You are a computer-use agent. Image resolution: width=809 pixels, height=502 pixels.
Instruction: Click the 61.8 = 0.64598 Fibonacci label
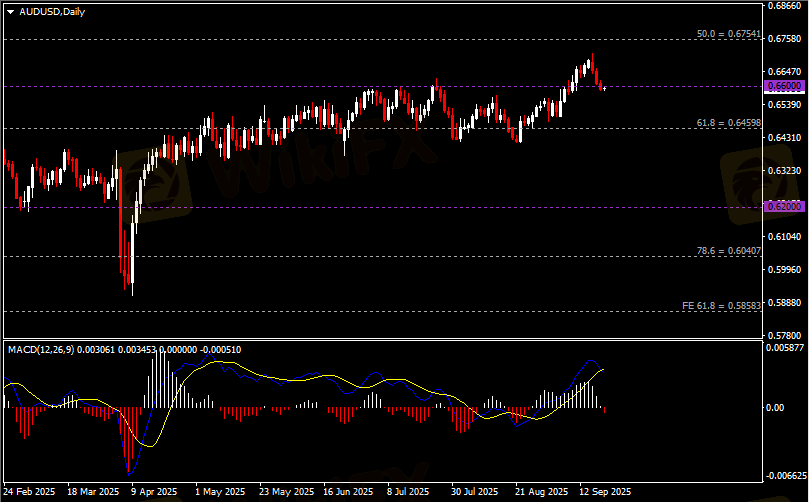tap(728, 122)
